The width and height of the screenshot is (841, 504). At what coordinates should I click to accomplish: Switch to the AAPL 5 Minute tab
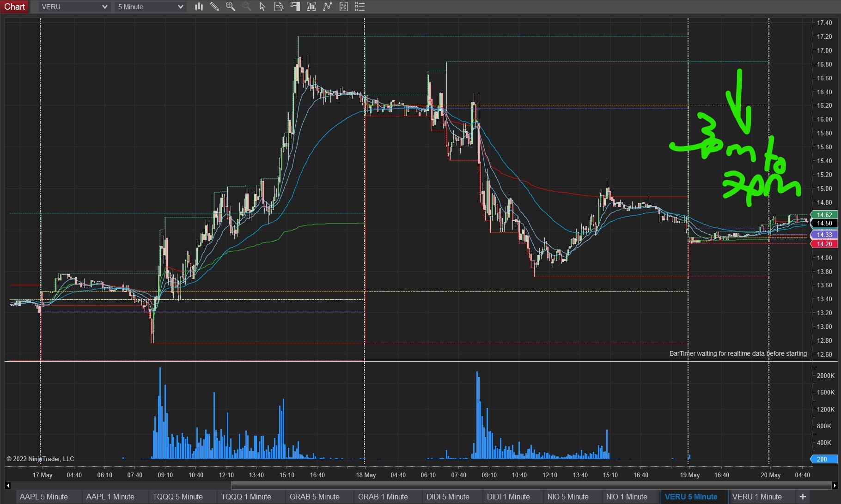[x=44, y=497]
